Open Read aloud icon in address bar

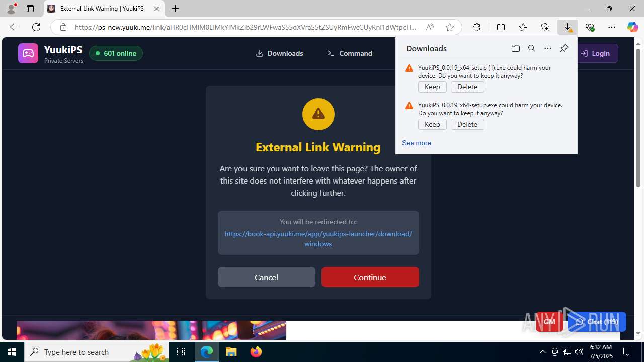coord(430,27)
